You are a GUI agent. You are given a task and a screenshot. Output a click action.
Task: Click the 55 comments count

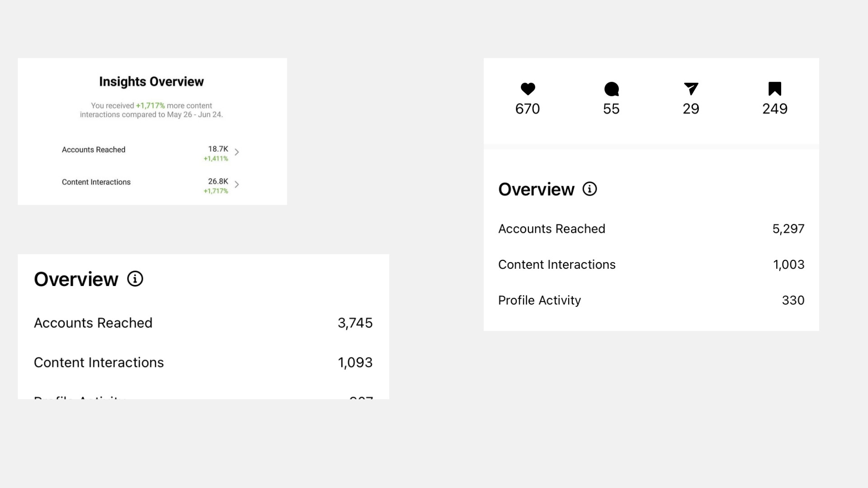pyautogui.click(x=611, y=109)
